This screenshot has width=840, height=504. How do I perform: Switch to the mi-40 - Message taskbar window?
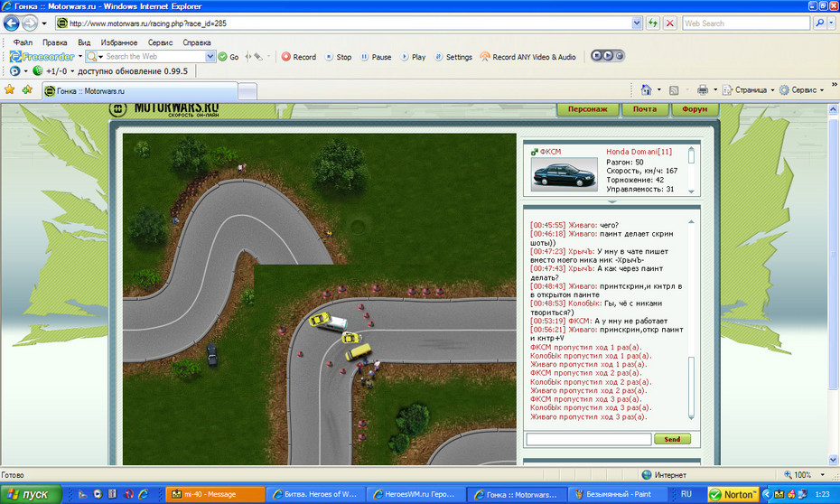tap(215, 494)
